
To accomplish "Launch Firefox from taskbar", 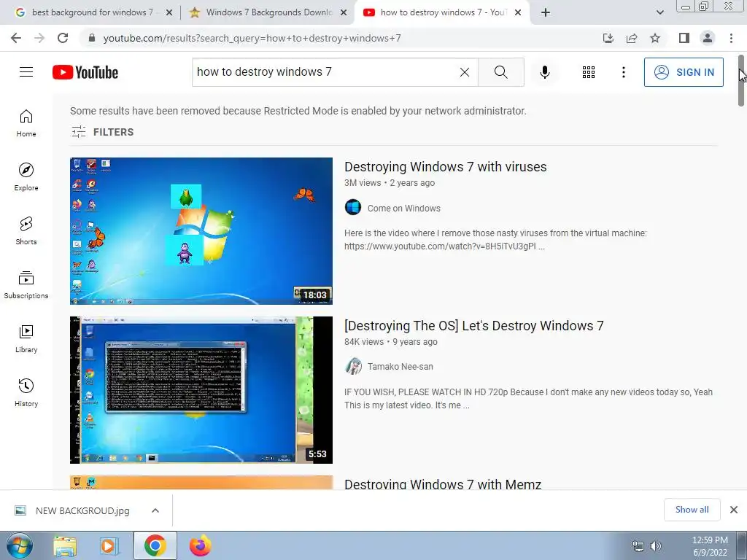I will 200,545.
